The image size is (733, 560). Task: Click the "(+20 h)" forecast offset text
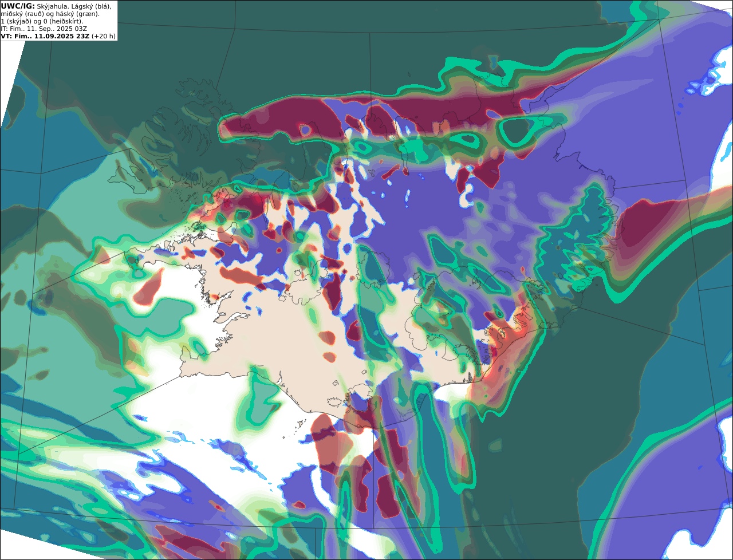104,36
